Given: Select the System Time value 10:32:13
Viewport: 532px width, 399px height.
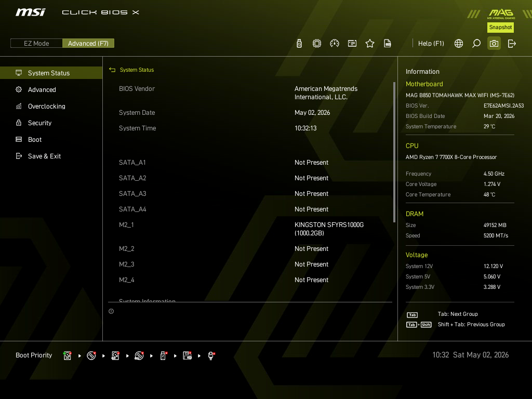Looking at the screenshot, I should pos(305,128).
